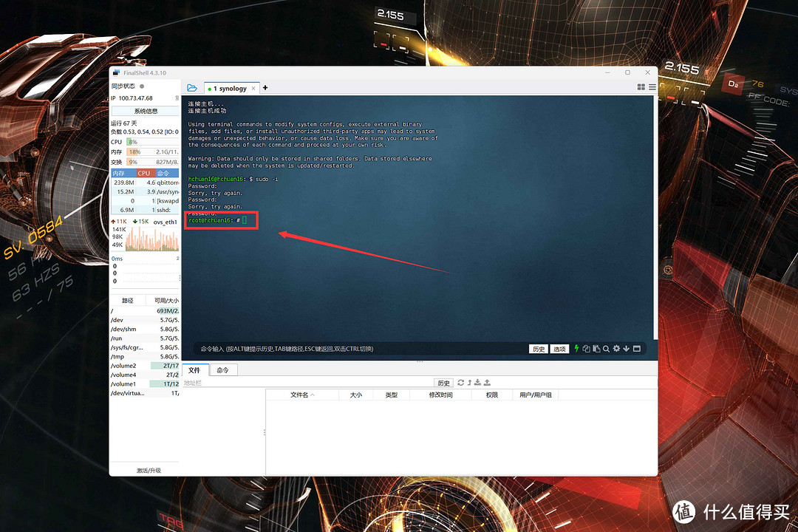Click the upload icon in the file panel toolbar
This screenshot has width=798, height=532.
point(486,382)
